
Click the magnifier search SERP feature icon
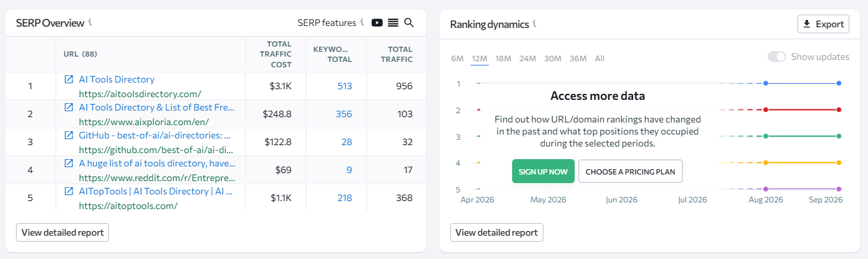[x=409, y=23]
